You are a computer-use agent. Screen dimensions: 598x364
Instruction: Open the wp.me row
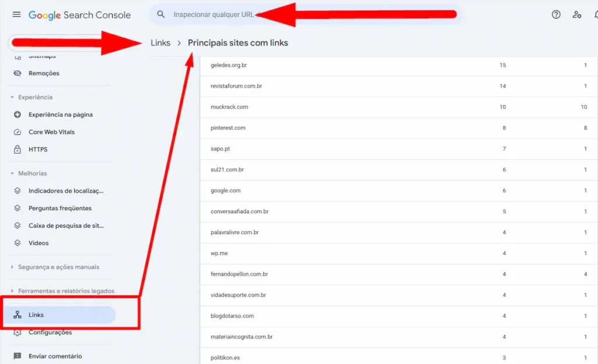pos(399,254)
